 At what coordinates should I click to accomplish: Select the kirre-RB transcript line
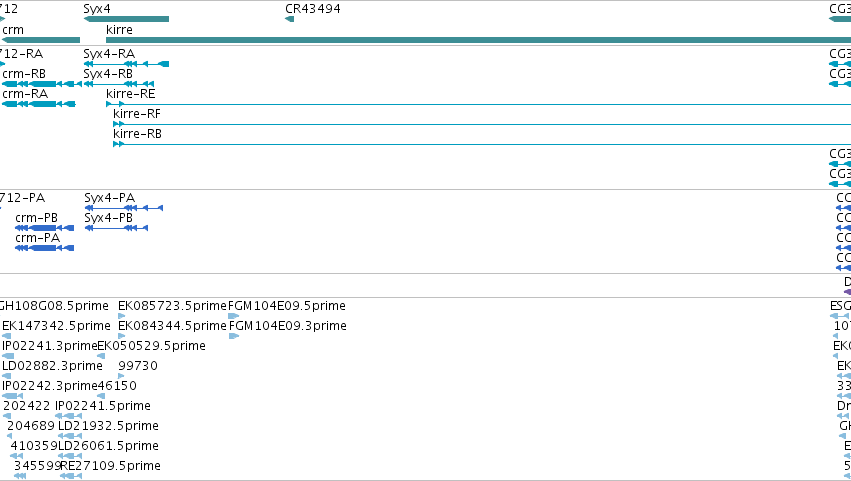pos(482,144)
